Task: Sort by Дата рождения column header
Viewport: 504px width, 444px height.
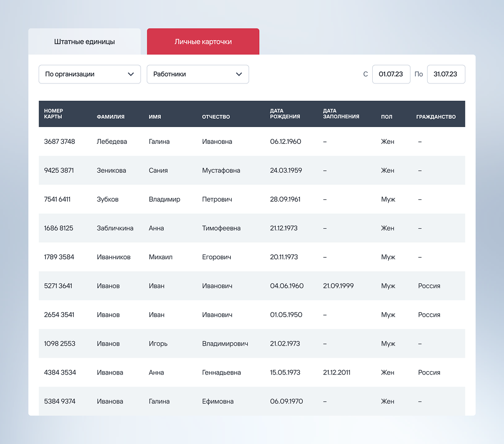Action: point(285,114)
